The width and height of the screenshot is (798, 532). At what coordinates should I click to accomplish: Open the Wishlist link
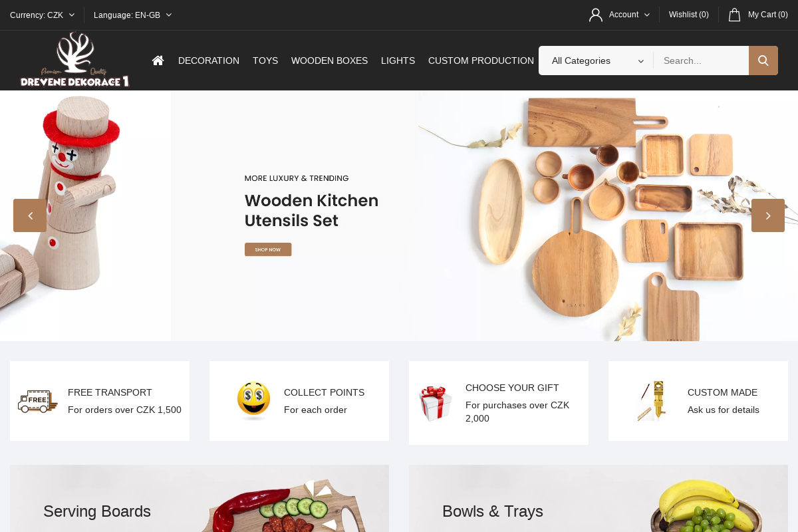coord(689,15)
